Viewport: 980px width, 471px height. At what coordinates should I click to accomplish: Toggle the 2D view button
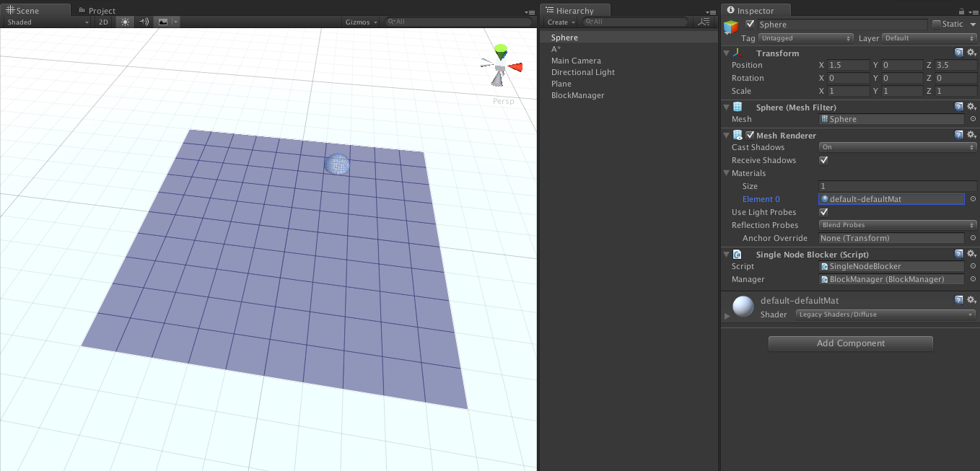coord(103,22)
